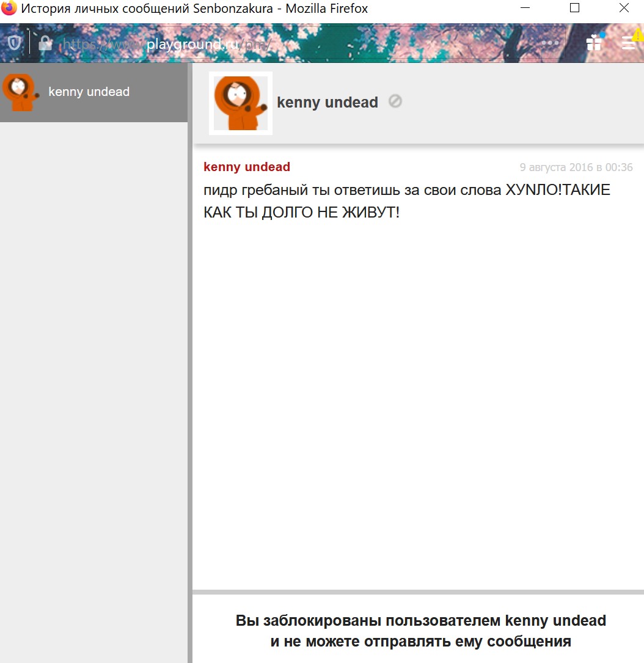Click the vertical divider beside the conversation list
This screenshot has width=644, height=663.
pos(190,391)
